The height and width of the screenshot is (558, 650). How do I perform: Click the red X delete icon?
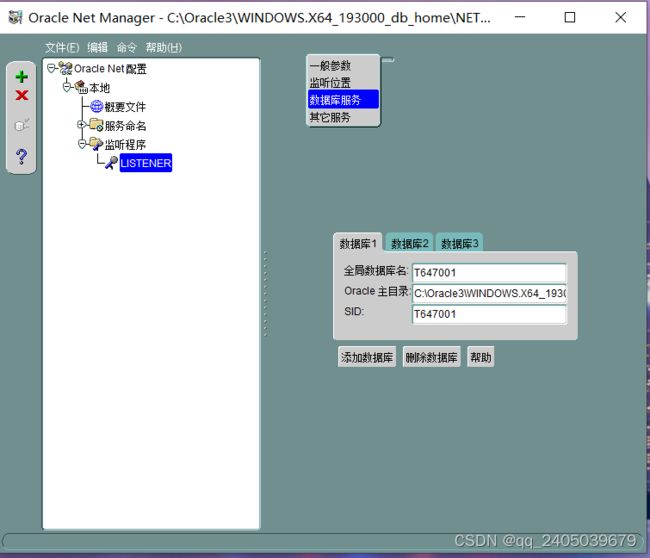22,95
